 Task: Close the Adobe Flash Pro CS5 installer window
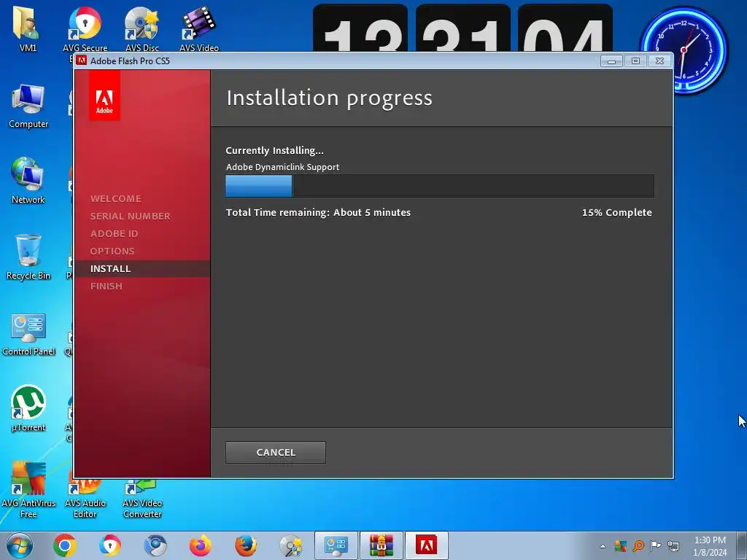coord(659,61)
